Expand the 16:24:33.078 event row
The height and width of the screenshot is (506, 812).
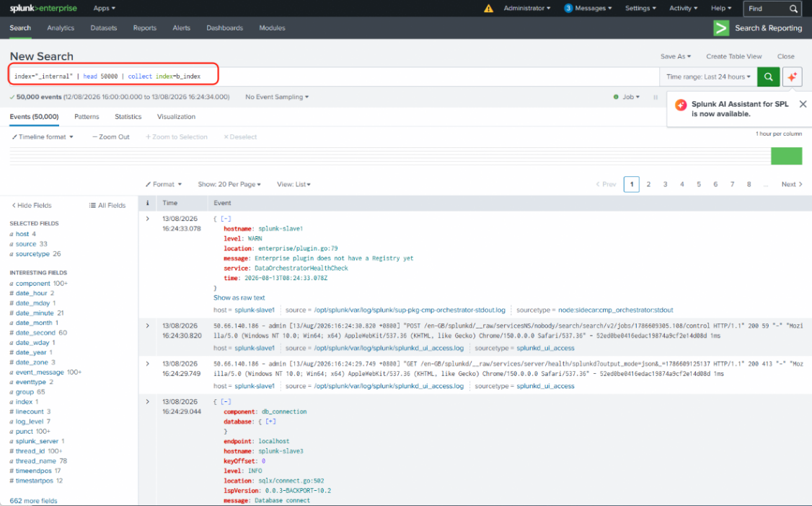148,219
